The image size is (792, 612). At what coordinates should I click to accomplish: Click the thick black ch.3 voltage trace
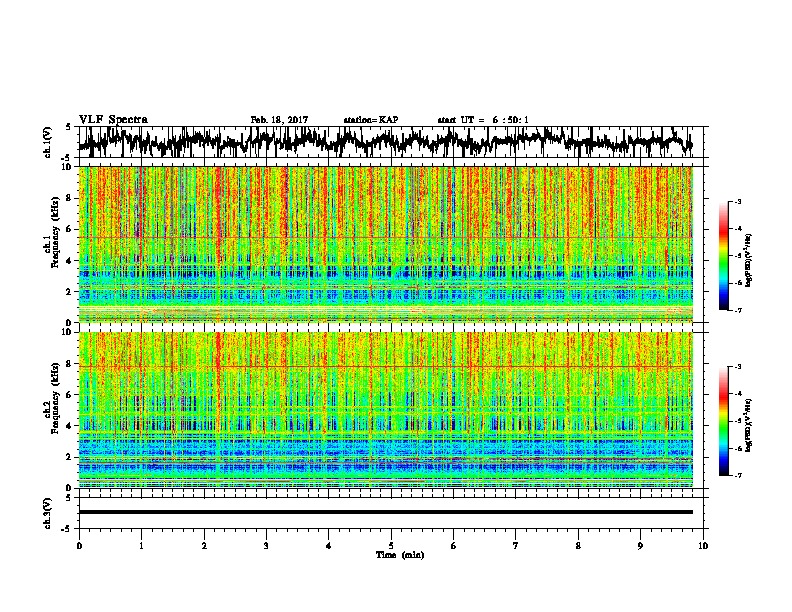(385, 512)
